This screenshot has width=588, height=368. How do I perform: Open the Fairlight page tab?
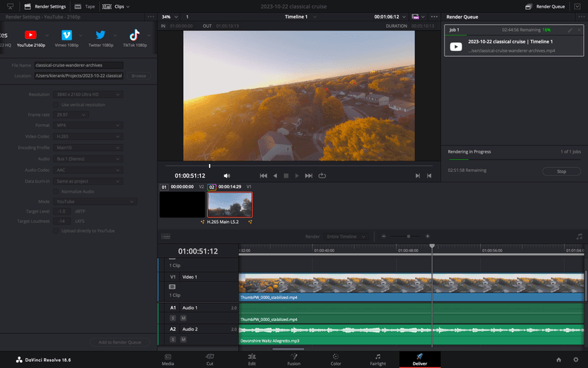378,359
